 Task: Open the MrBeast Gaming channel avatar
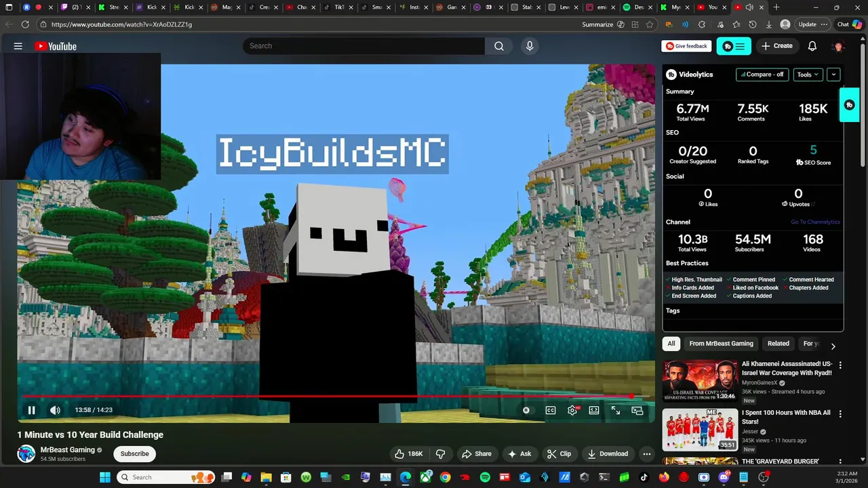coord(26,453)
